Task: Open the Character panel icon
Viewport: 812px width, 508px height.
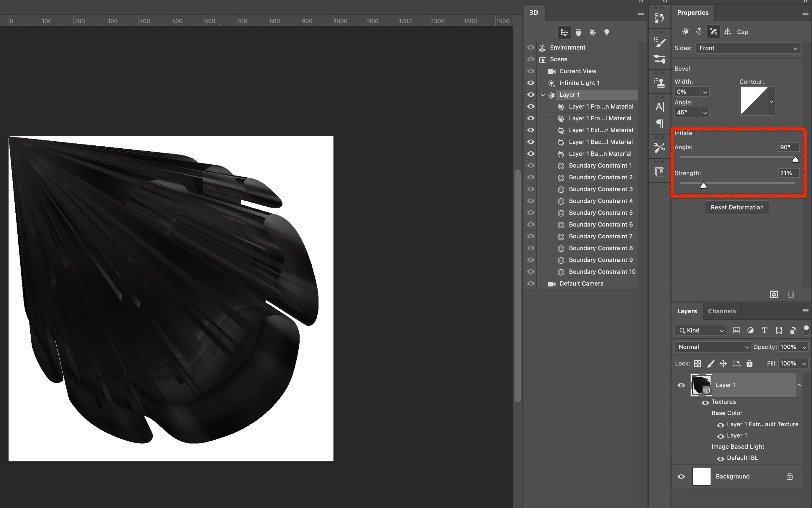Action: (660, 107)
